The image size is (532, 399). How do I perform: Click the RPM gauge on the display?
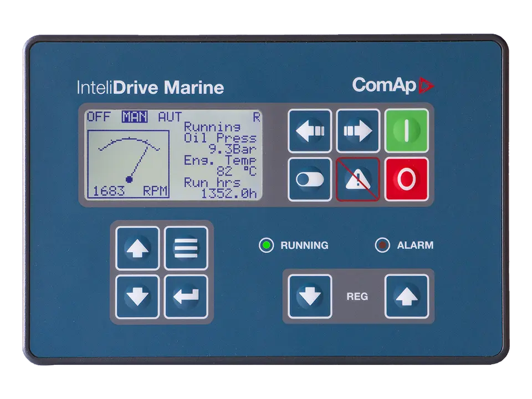(x=129, y=164)
